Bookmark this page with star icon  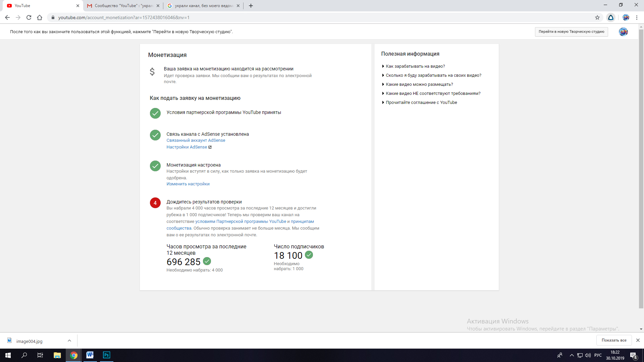point(597,17)
